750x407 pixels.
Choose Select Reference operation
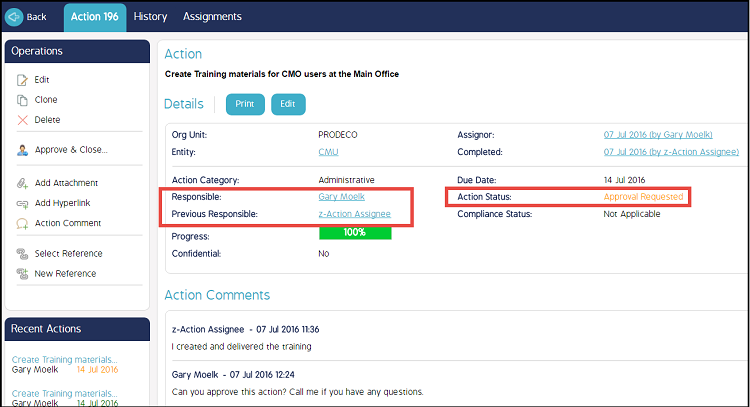click(x=68, y=253)
